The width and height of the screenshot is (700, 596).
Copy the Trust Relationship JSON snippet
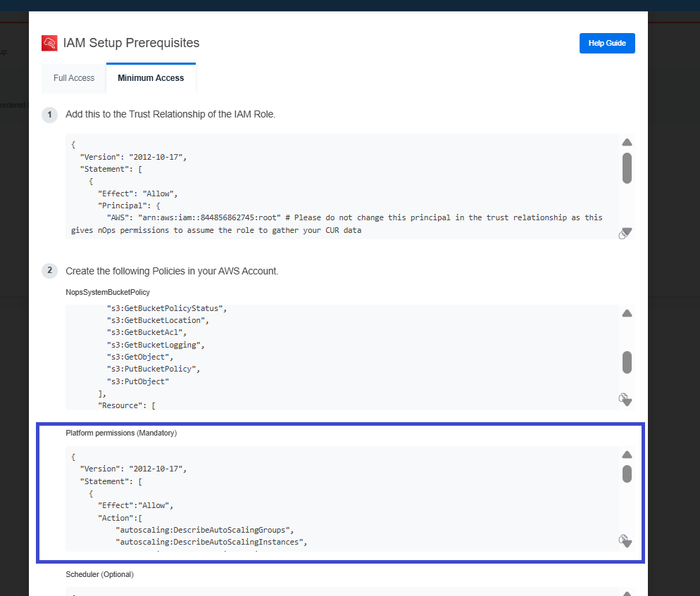pyautogui.click(x=622, y=235)
